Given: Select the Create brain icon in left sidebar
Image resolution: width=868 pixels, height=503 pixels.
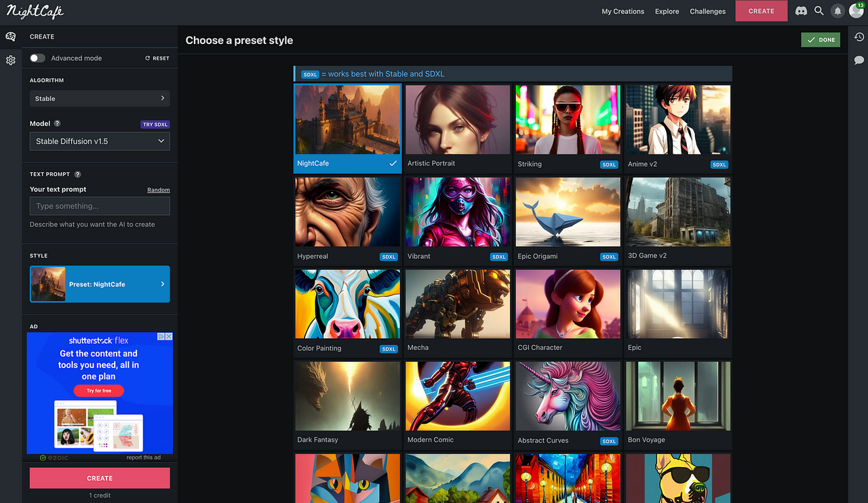Looking at the screenshot, I should (10, 36).
